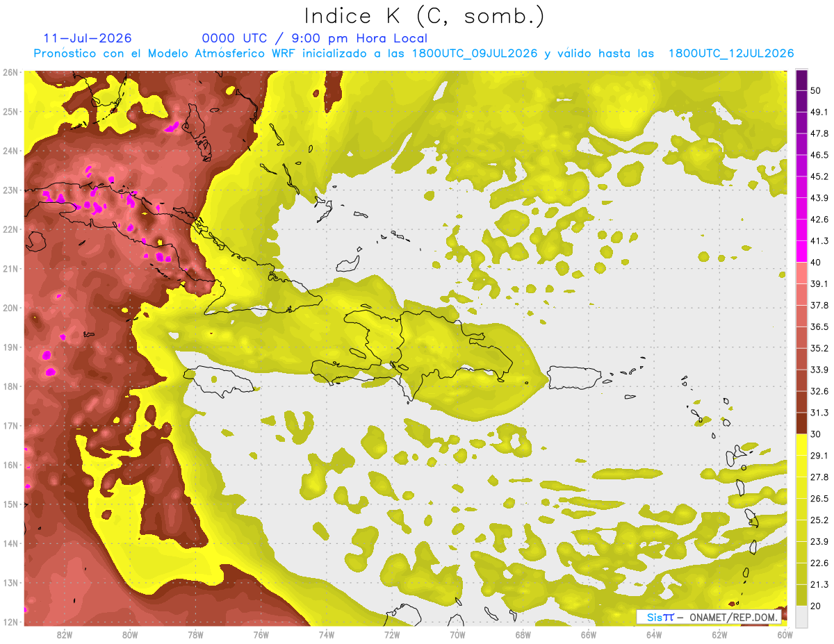
Task: Click the colorbar value "25.2"
Action: 819,520
